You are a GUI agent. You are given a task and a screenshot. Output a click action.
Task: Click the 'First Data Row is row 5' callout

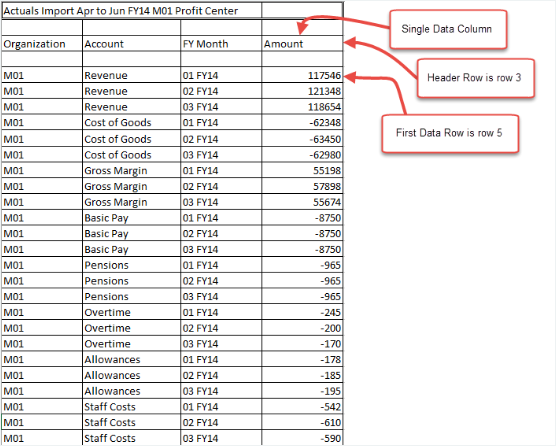click(x=450, y=133)
